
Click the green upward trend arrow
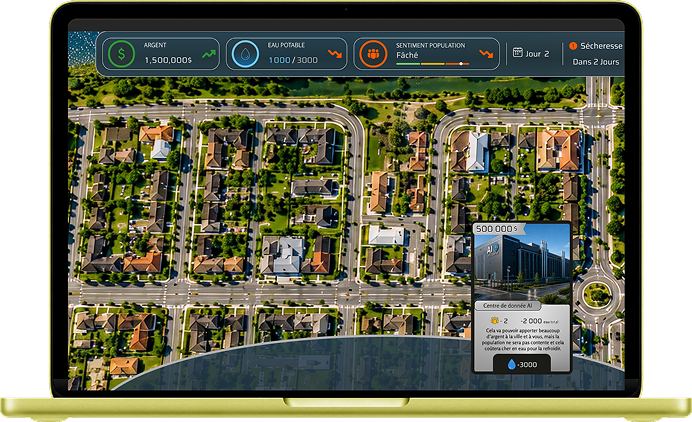(x=209, y=54)
